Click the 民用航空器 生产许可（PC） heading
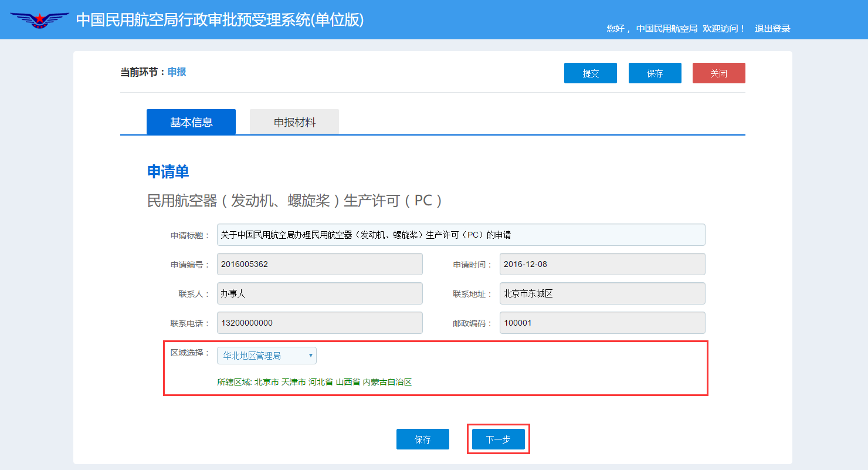The height and width of the screenshot is (470, 868). 296,201
